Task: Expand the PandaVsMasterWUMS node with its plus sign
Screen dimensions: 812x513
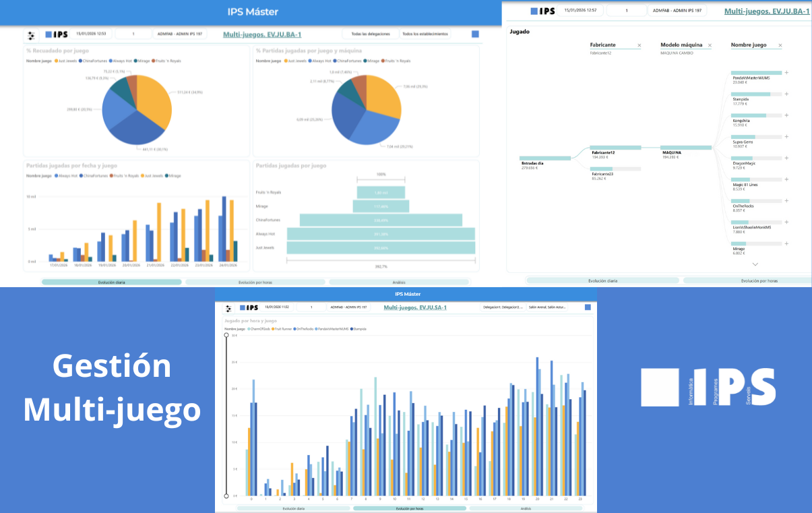Action: point(786,73)
